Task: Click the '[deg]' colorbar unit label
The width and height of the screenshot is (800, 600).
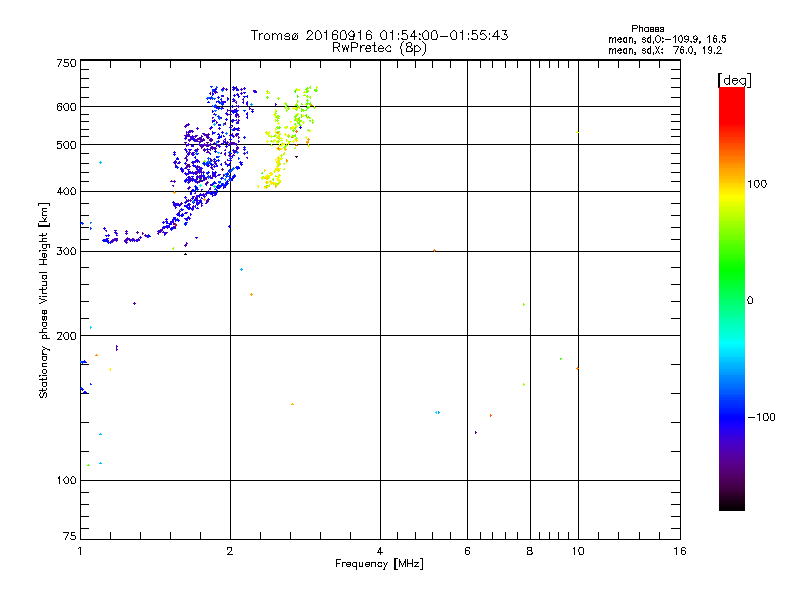Action: pyautogui.click(x=734, y=80)
